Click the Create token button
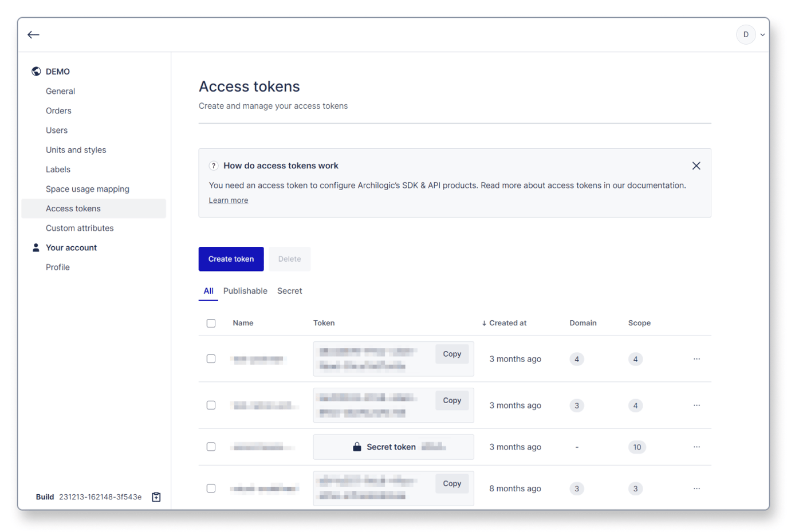The image size is (787, 532). (231, 259)
